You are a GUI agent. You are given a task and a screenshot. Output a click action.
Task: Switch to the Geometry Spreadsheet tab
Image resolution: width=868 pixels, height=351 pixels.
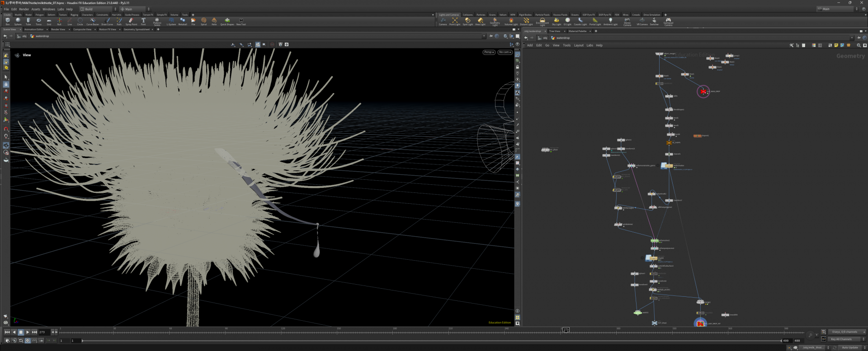click(137, 29)
